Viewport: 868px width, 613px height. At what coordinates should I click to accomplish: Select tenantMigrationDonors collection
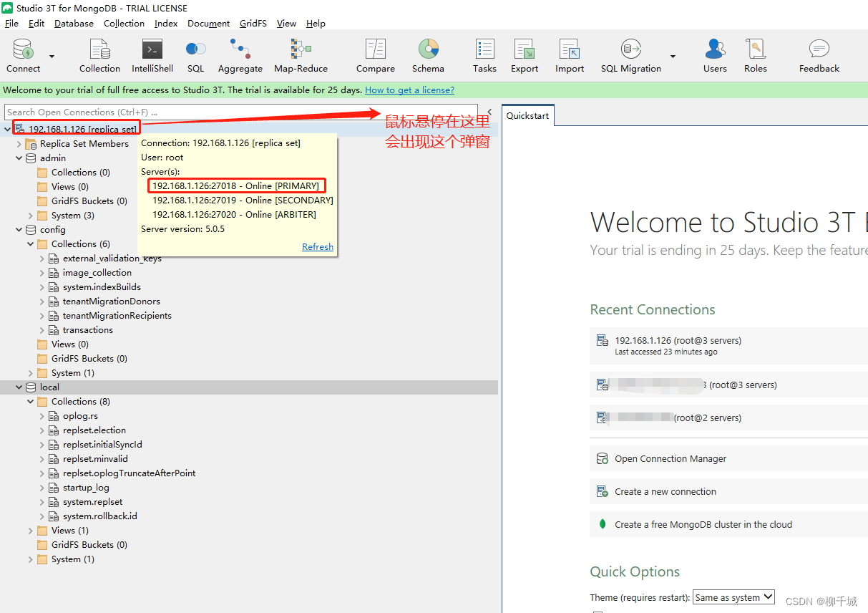point(111,301)
